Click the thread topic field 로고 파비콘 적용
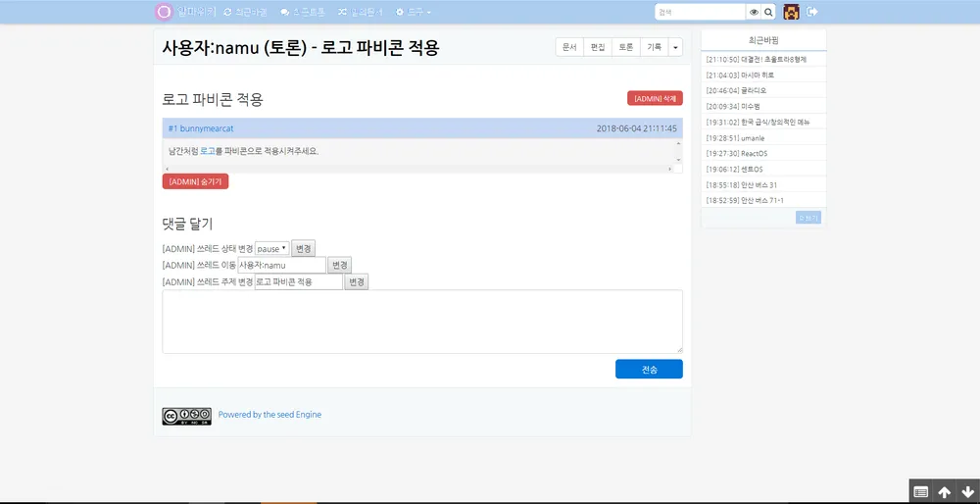 click(299, 282)
